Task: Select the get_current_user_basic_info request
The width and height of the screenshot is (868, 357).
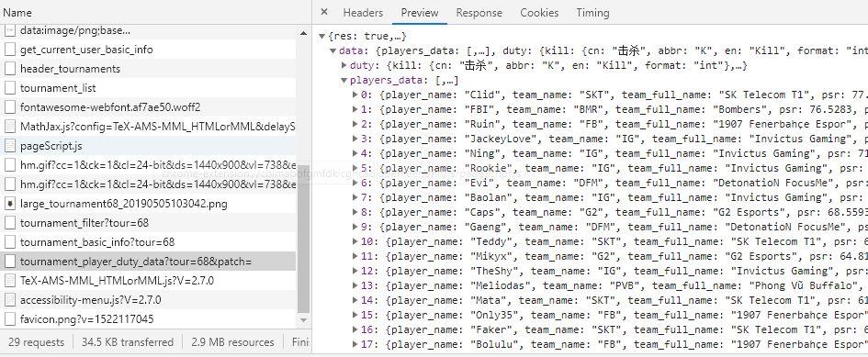Action: 148,50
